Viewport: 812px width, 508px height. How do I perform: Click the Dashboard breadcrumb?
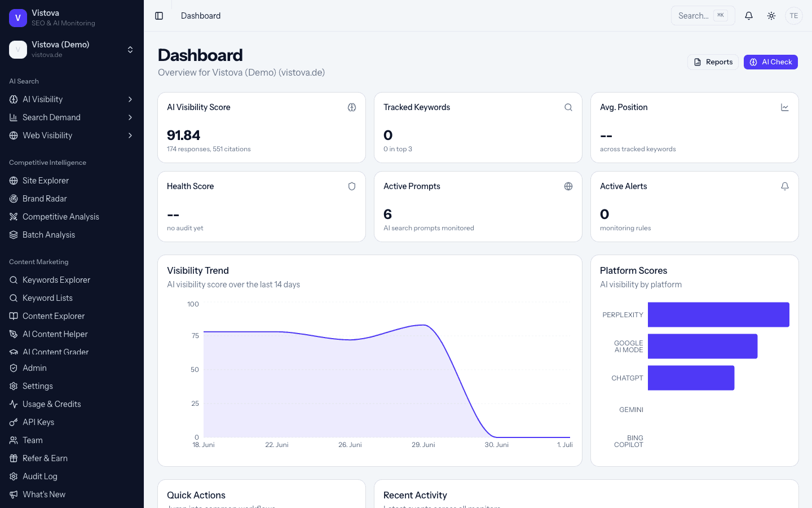[x=201, y=16]
